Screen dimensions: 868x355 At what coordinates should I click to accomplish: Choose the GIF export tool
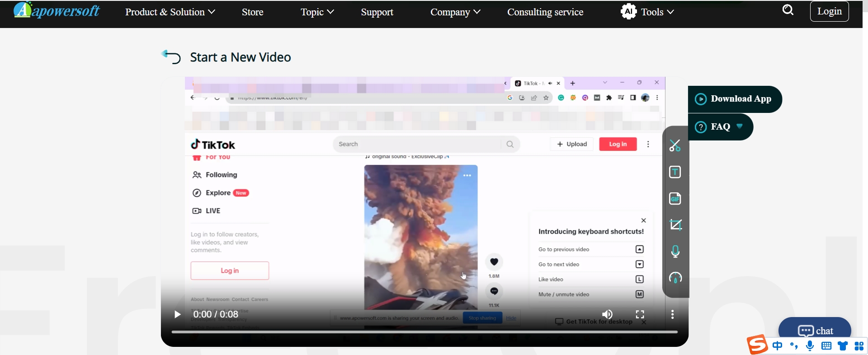point(675,199)
